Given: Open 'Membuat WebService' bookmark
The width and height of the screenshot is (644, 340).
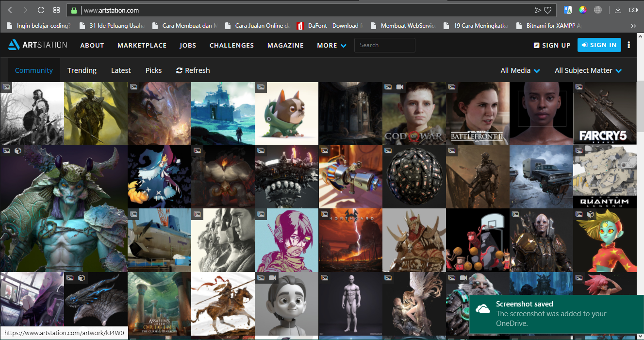Looking at the screenshot, I should coord(403,26).
